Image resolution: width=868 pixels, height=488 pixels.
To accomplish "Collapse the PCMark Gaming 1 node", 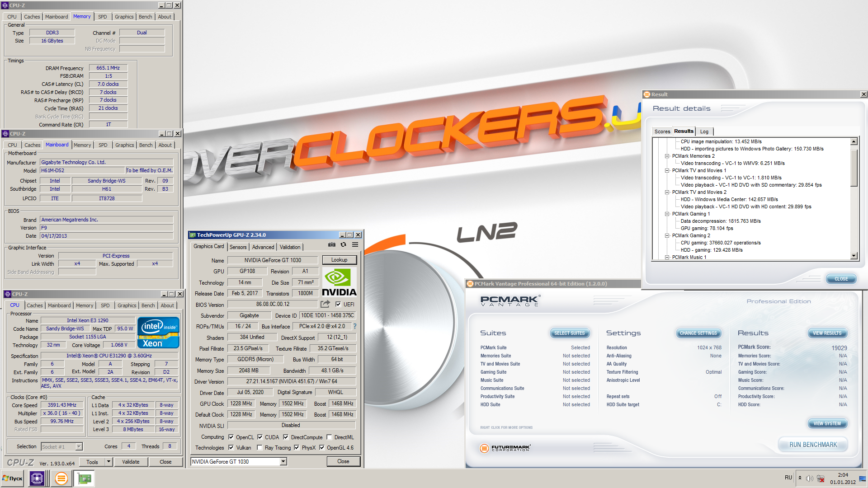I will [x=667, y=214].
